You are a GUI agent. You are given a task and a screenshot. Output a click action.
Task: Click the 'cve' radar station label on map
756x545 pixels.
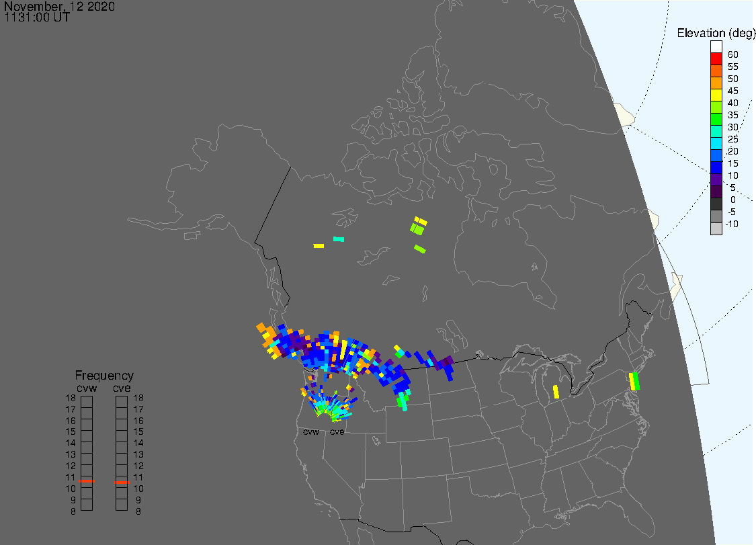coord(337,431)
